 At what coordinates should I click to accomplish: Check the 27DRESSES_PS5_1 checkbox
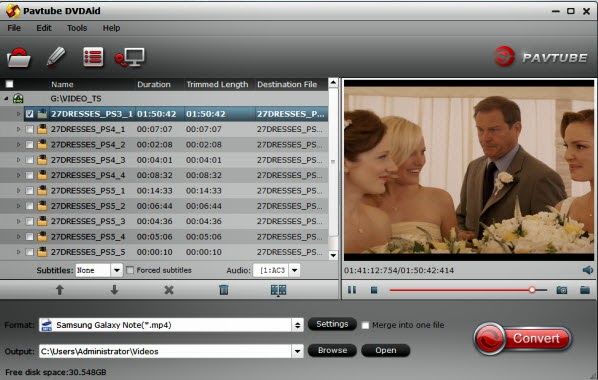pyautogui.click(x=29, y=191)
